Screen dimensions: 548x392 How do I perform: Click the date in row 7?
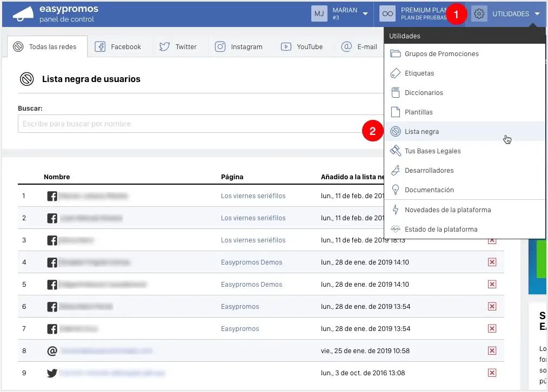(x=365, y=329)
